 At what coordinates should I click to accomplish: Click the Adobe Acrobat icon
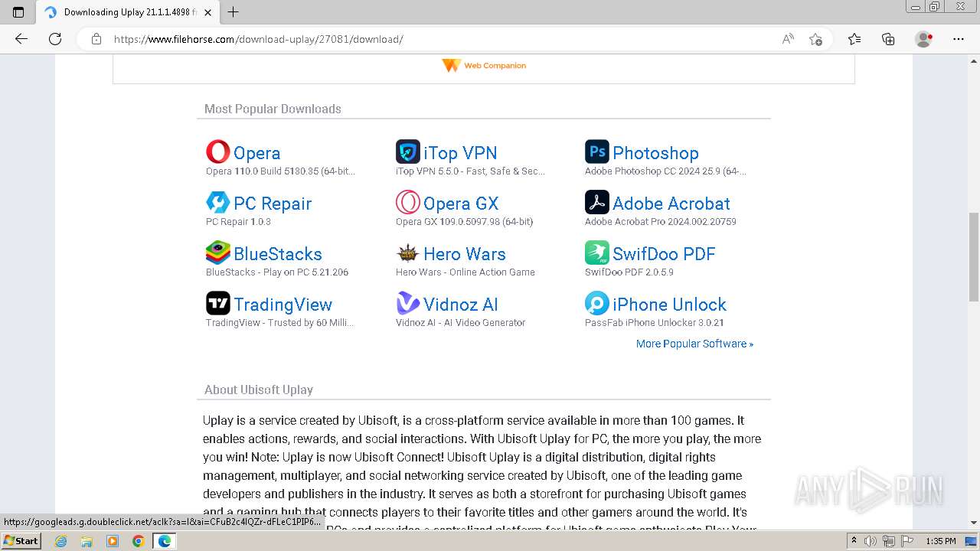pyautogui.click(x=596, y=202)
